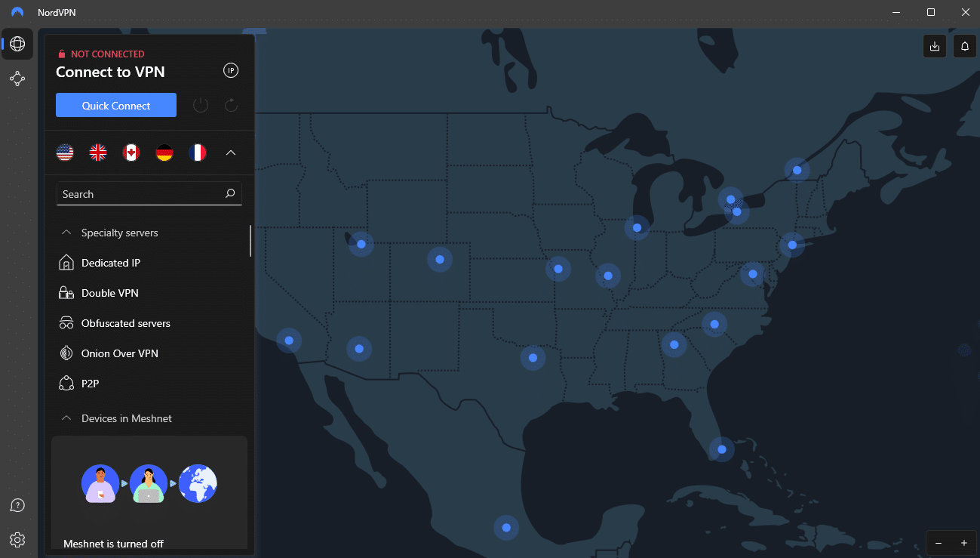
Task: Click the Mexico server marker on map
Action: click(x=506, y=528)
